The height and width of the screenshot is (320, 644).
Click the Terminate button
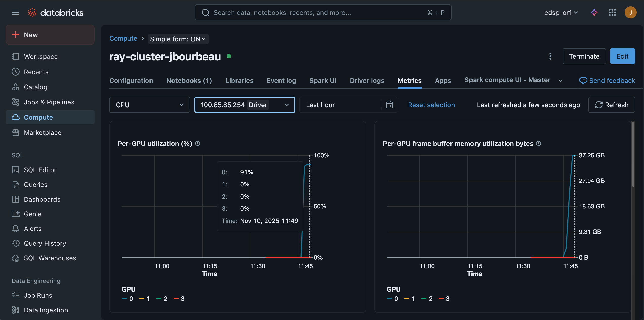[x=584, y=56]
